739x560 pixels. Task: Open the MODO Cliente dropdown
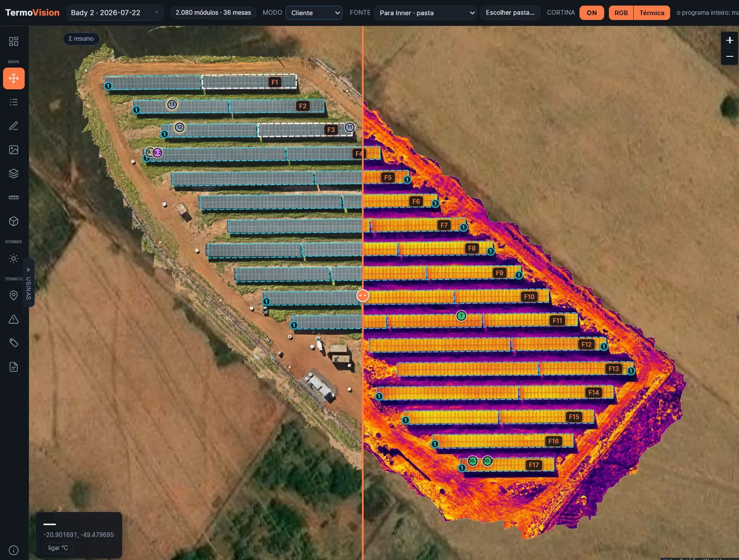(314, 12)
